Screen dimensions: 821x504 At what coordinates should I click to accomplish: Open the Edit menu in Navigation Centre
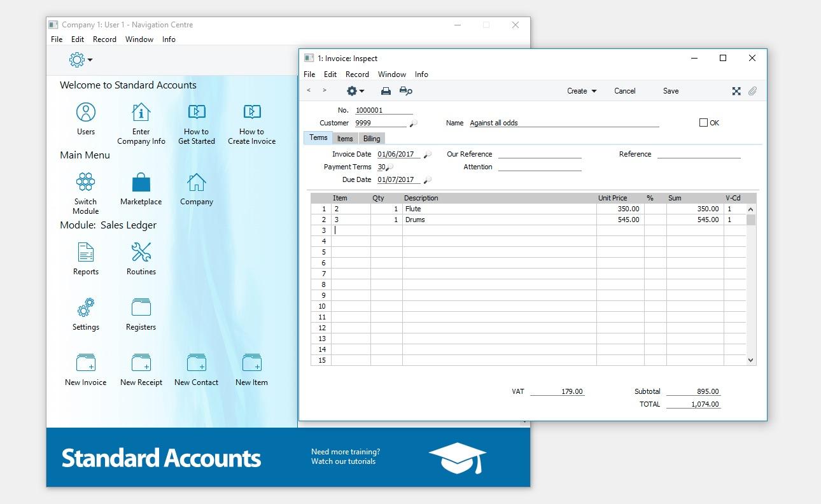(78, 39)
